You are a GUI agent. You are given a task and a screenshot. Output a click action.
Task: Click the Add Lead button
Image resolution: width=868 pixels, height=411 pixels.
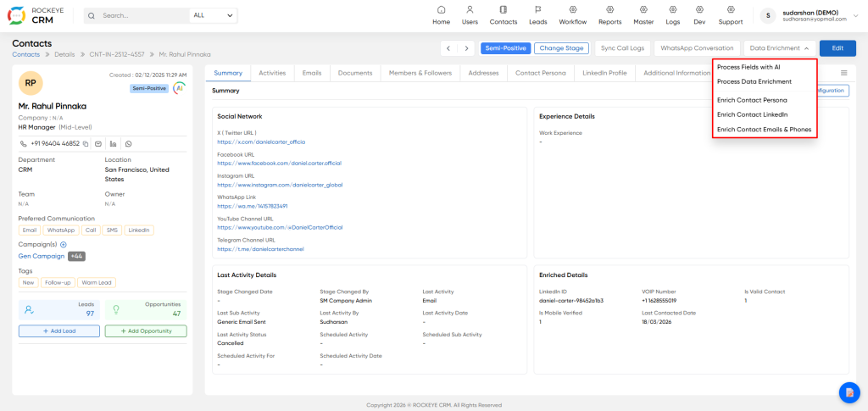pyautogui.click(x=59, y=330)
